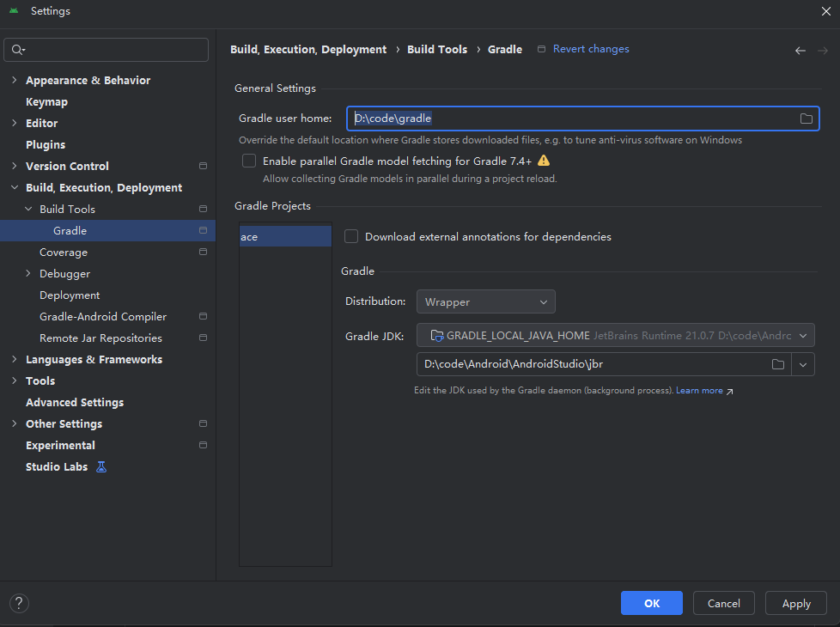
Task: Click Revert changes link
Action: 590,49
